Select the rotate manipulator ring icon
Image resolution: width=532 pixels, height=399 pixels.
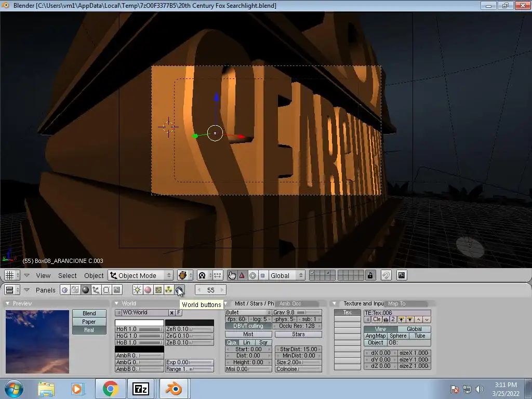[x=252, y=275]
